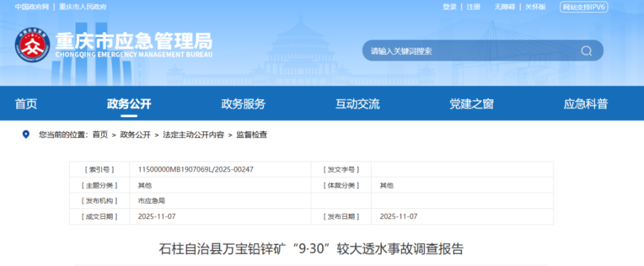Image resolution: width=644 pixels, height=266 pixels.
Task: Click the 注册 register link
Action: coord(474,7)
